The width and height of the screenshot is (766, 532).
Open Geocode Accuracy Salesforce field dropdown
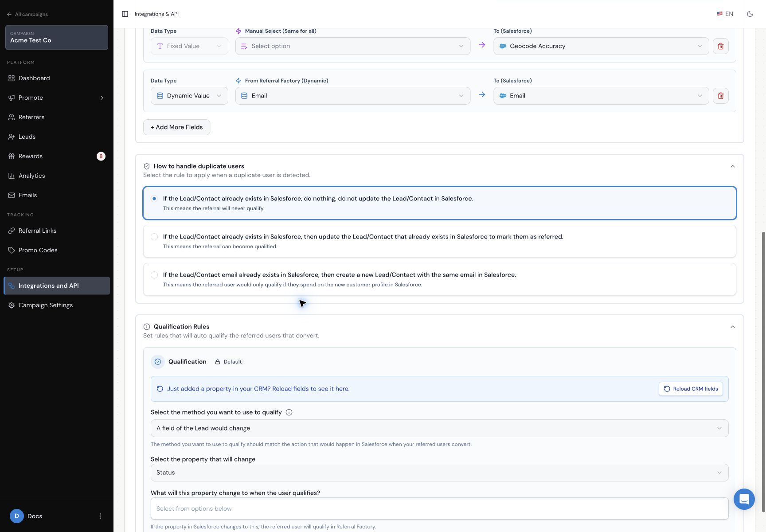(601, 46)
